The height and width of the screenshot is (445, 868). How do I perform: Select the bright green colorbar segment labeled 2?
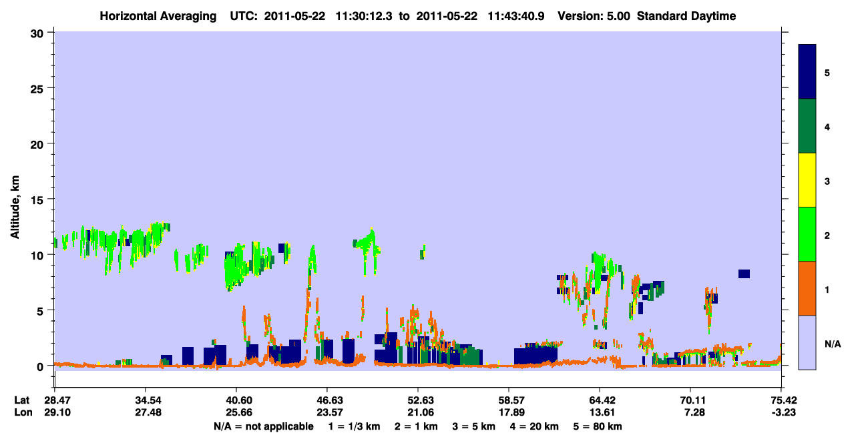[x=807, y=234]
